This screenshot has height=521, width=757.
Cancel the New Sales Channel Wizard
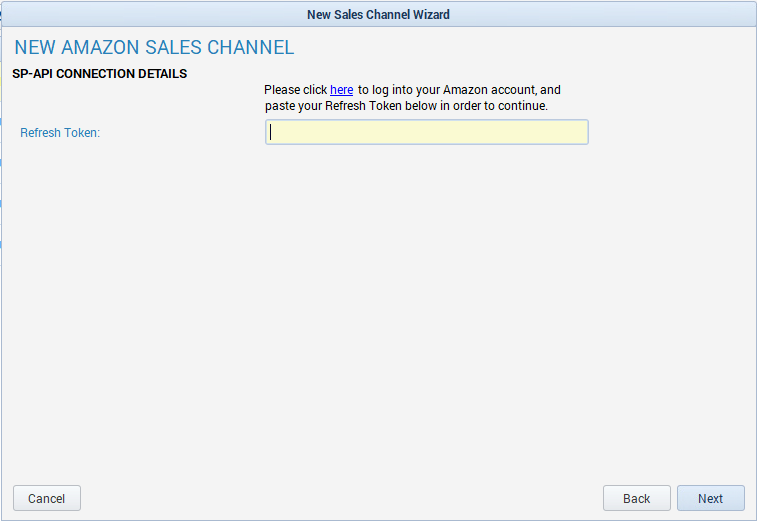point(47,498)
